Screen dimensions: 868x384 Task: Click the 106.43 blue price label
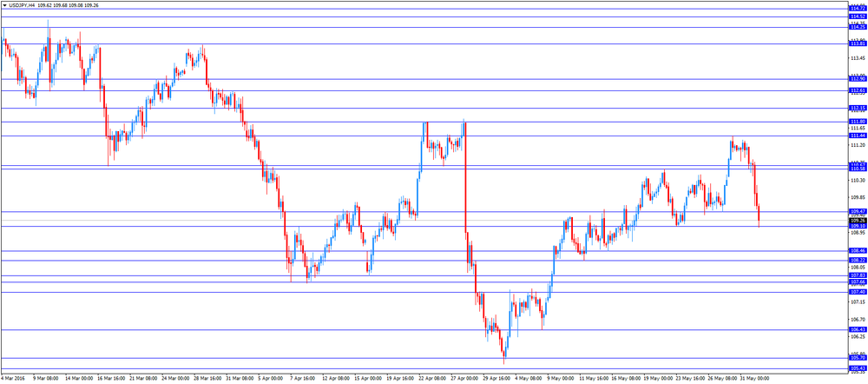[x=858, y=329]
